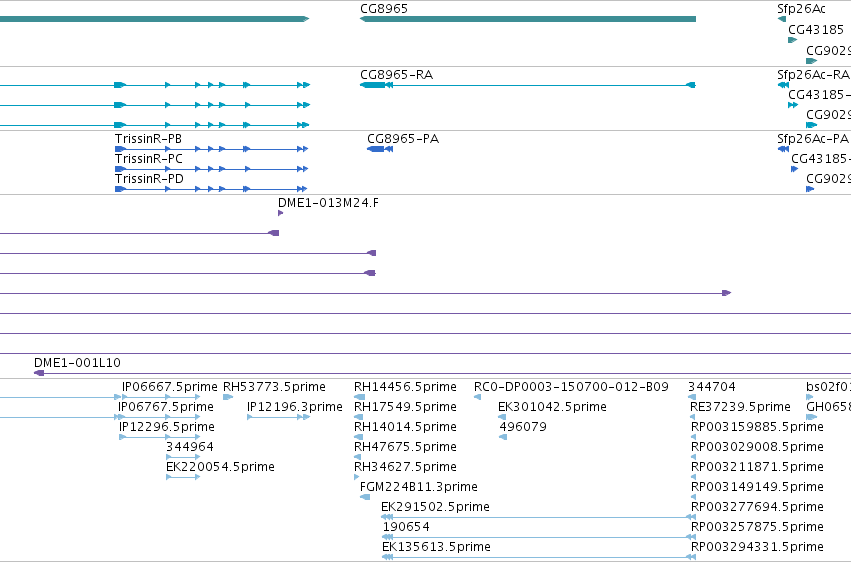The height and width of the screenshot is (562, 851).
Task: Select the 344964 feature label
Action: (x=189, y=447)
